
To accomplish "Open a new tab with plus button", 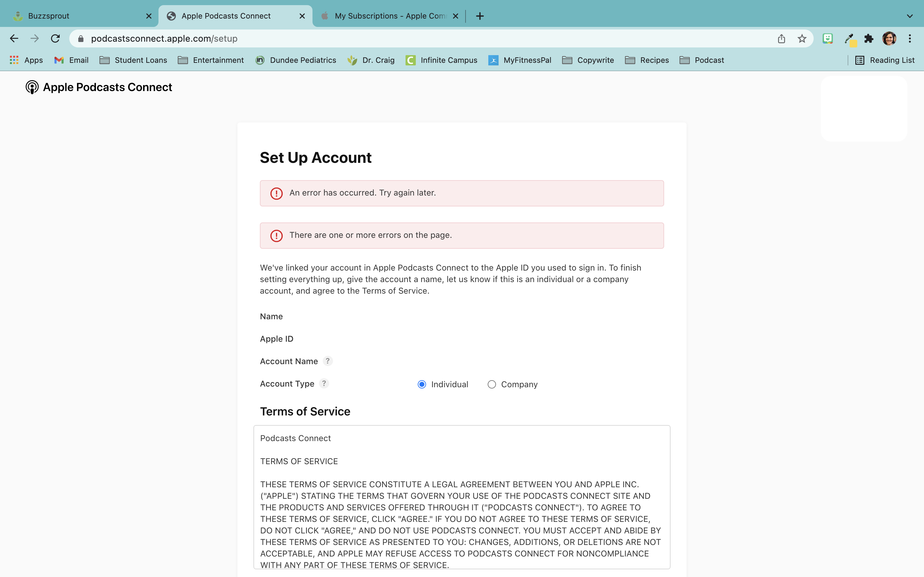I will pos(480,16).
